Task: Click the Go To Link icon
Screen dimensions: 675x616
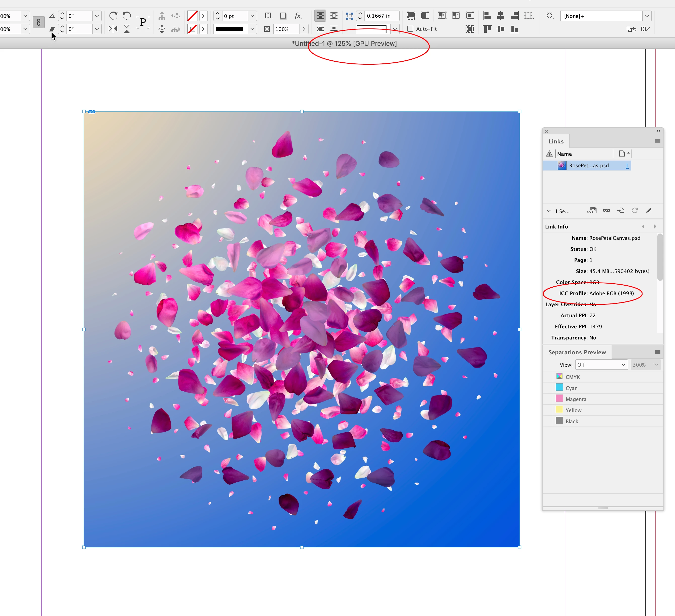Action: (620, 211)
